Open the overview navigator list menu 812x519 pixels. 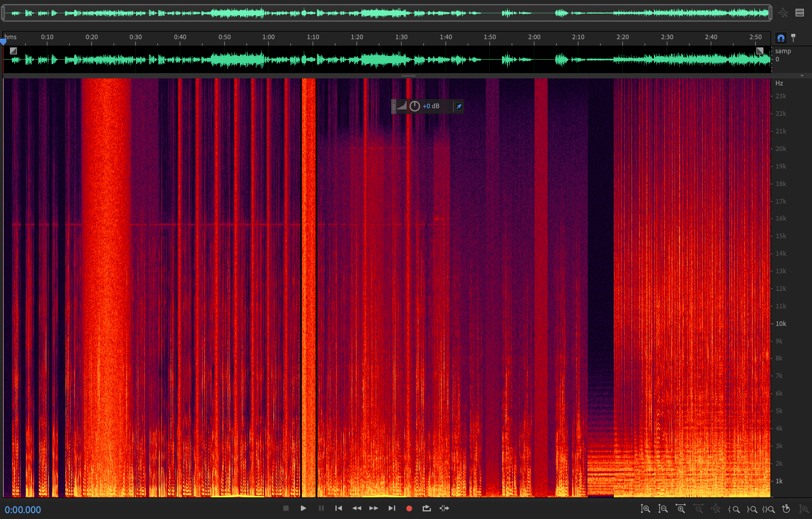point(799,13)
